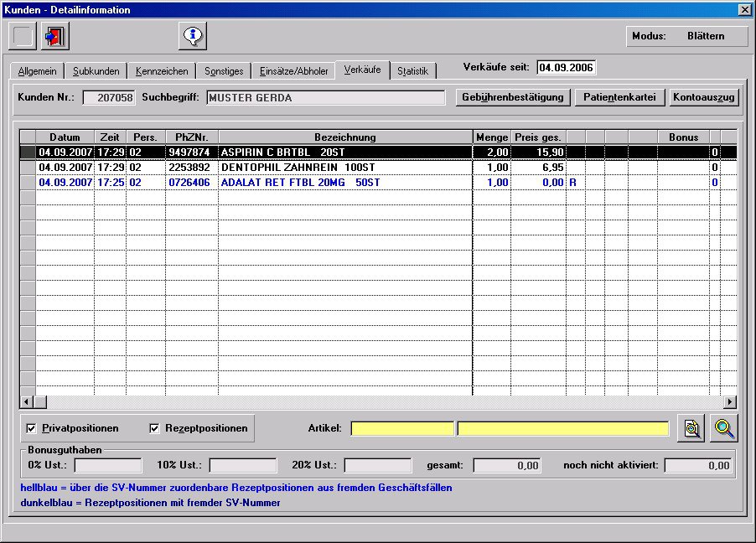Open article search with magnifier icon
The height and width of the screenshot is (543, 756).
coord(724,428)
